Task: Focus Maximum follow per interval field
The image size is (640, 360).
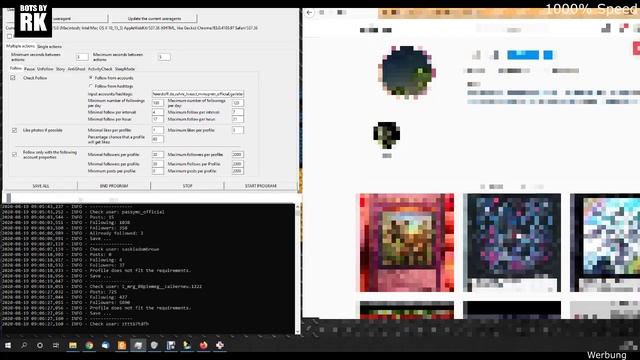Action: [x=238, y=112]
